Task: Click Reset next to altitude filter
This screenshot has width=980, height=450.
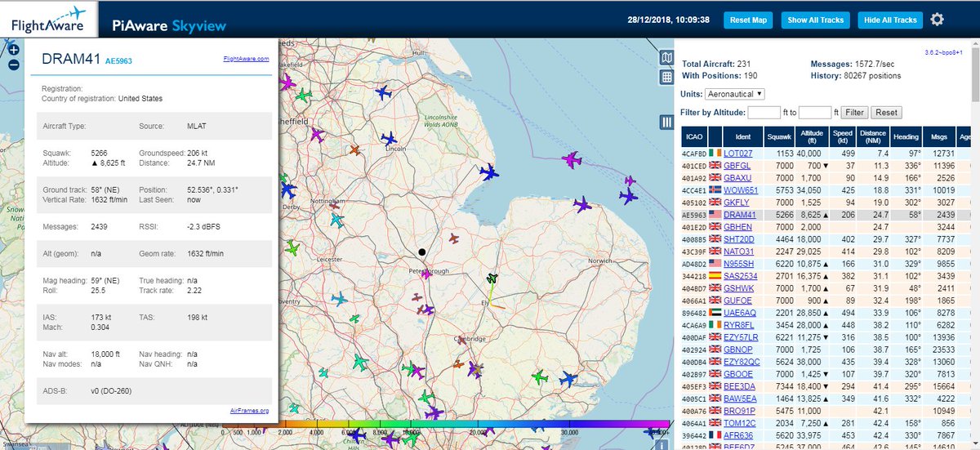Action: click(886, 112)
